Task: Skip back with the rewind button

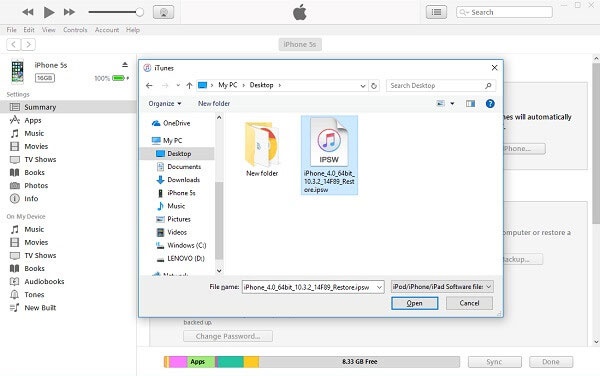Action: pos(28,12)
